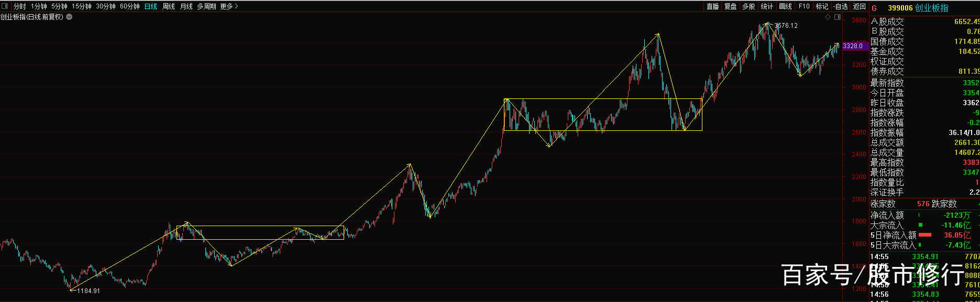Click the 涨家数 576 entry
Image resolution: width=980 pixels, height=302 pixels.
tap(900, 204)
